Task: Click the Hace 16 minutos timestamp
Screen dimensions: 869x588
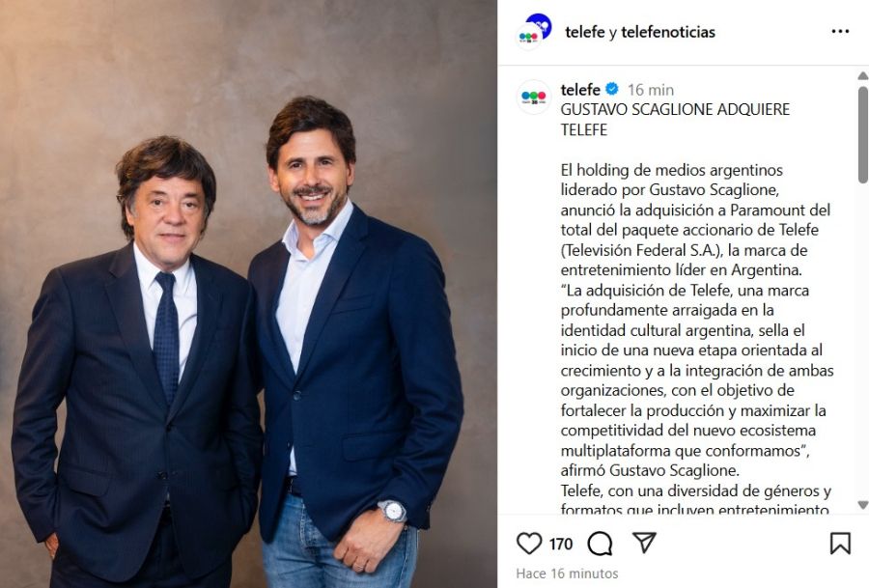Action: coord(567,574)
